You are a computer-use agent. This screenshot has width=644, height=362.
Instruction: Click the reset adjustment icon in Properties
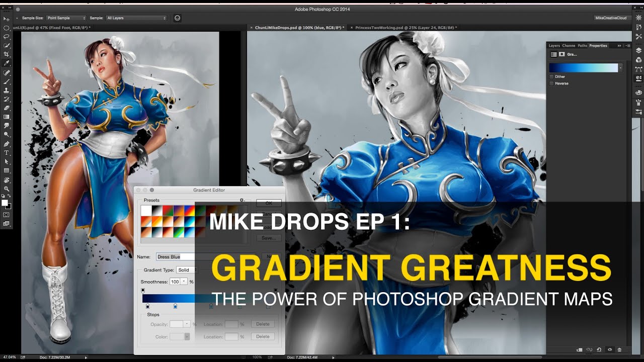599,349
